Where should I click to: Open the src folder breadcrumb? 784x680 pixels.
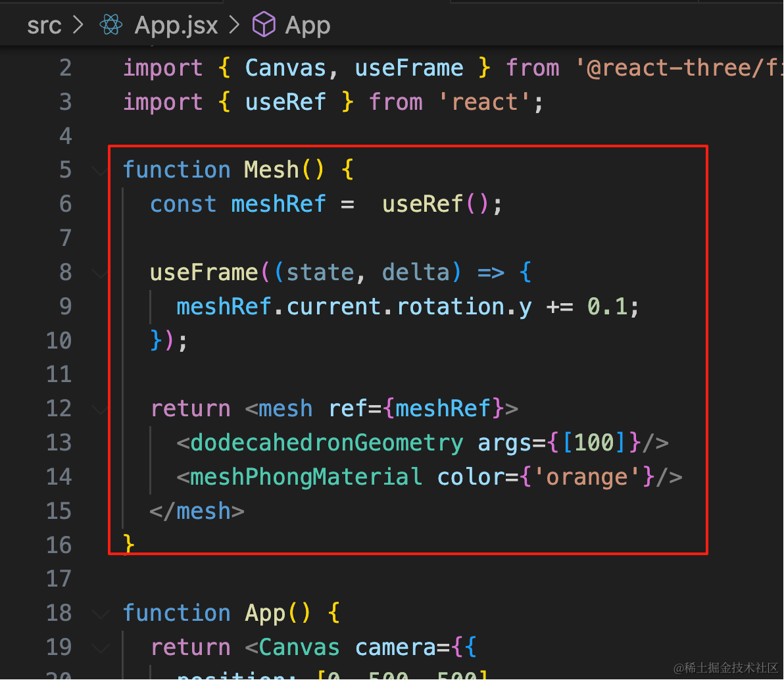(x=44, y=25)
